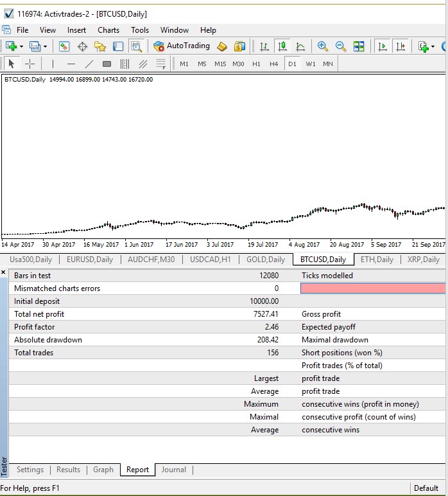Enable the Chart Shift toggle
This screenshot has height=496, width=448.
401,46
